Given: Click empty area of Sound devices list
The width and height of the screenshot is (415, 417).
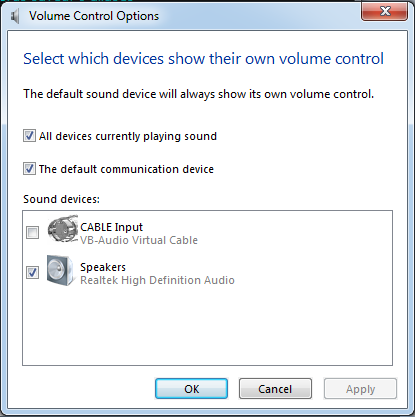Looking at the screenshot, I should click(x=207, y=327).
